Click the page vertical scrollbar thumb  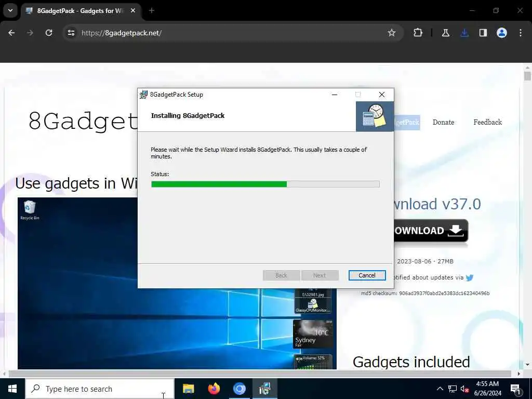[527, 76]
